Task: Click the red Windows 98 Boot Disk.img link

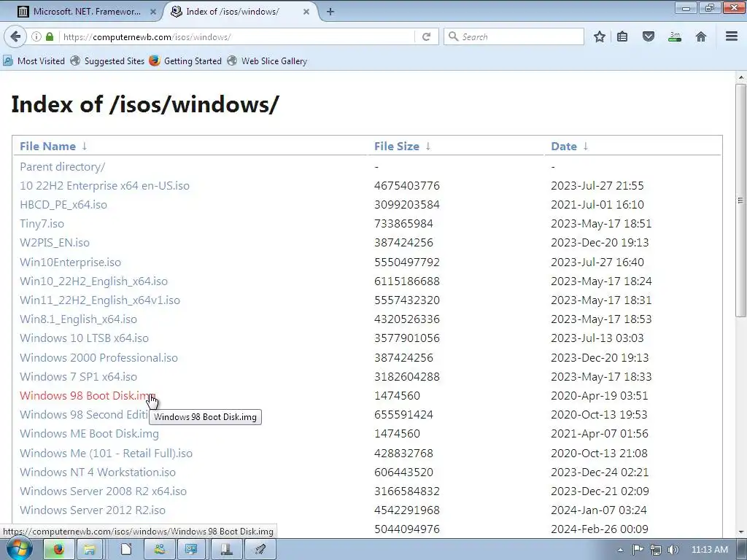Action: pyautogui.click(x=88, y=396)
